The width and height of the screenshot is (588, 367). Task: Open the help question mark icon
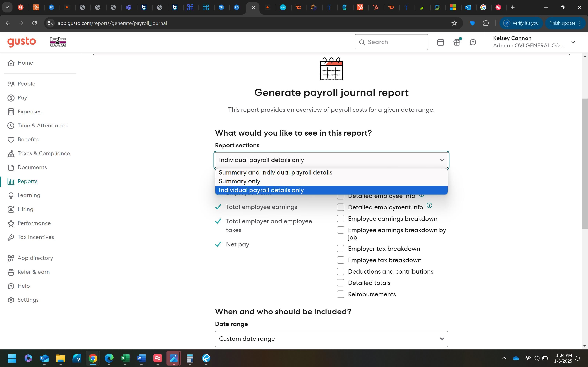coord(473,42)
